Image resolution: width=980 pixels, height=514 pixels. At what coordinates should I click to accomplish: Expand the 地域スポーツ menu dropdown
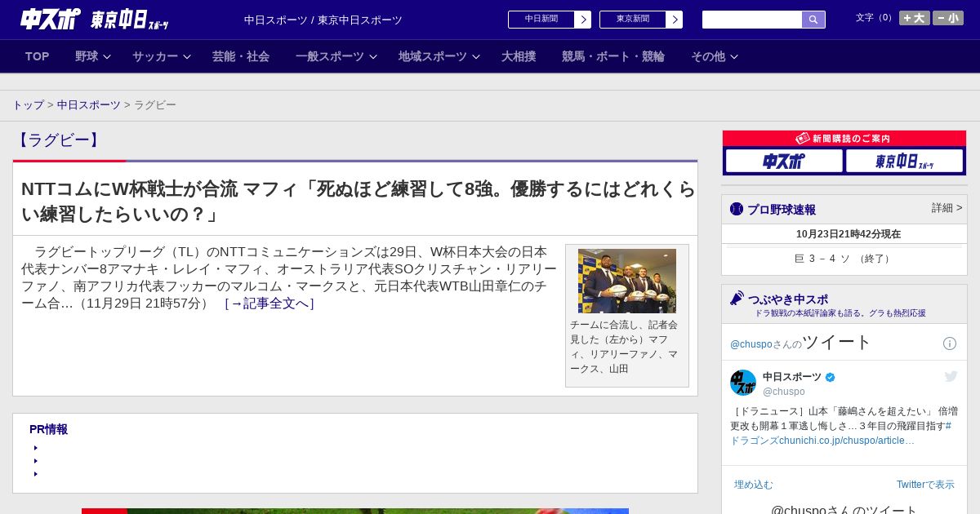[439, 56]
